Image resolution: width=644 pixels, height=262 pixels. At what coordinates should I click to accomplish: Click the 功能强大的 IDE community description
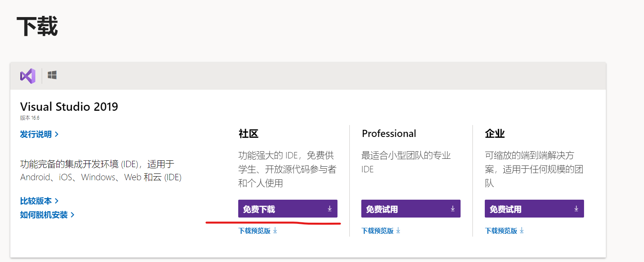[287, 169]
